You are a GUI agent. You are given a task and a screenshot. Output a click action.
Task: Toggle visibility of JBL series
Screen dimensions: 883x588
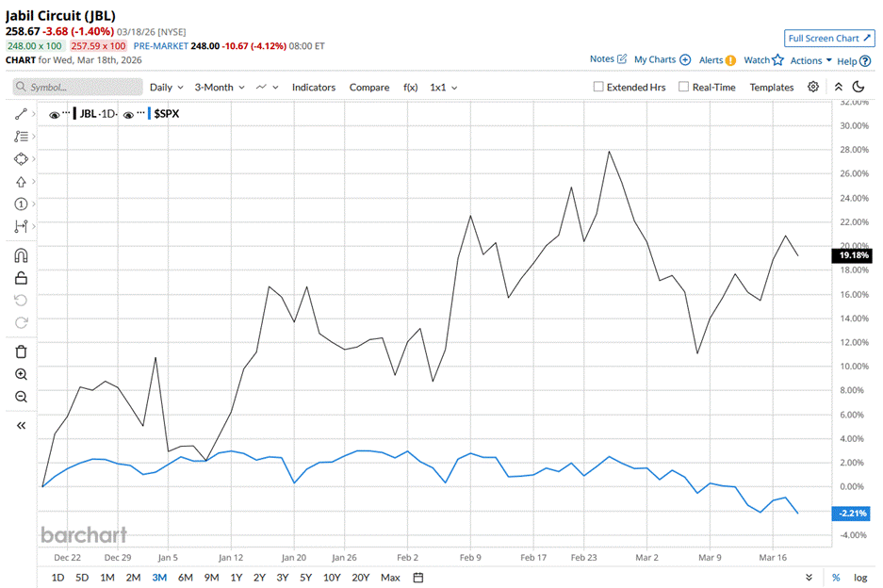(54, 115)
